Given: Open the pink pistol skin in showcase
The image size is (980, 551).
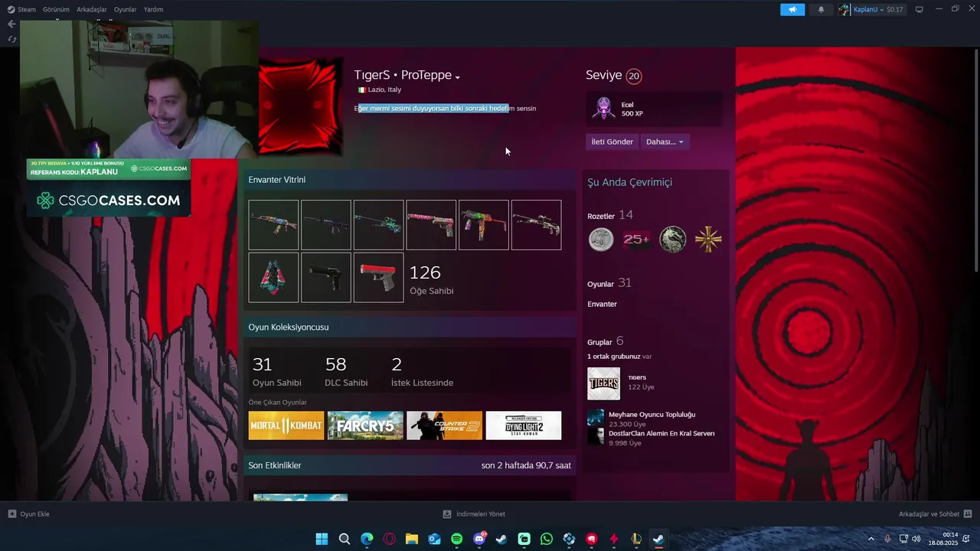Looking at the screenshot, I should (x=431, y=225).
